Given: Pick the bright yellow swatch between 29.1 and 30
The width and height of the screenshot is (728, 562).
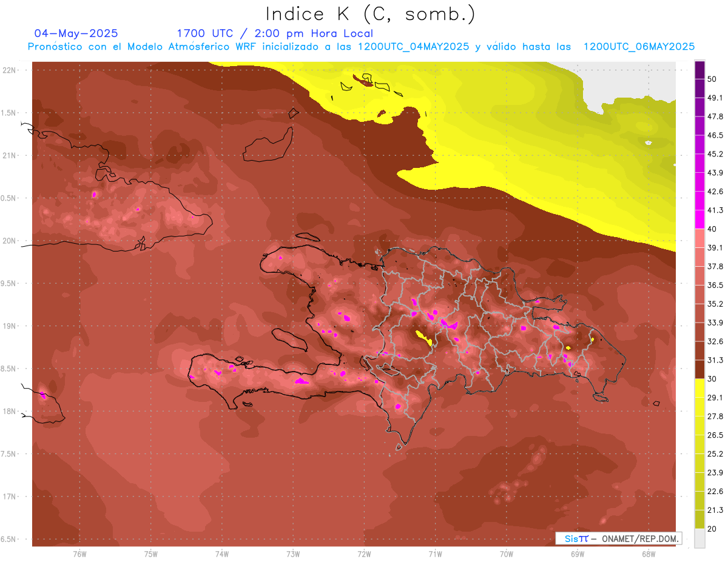Looking at the screenshot, I should 699,388.
